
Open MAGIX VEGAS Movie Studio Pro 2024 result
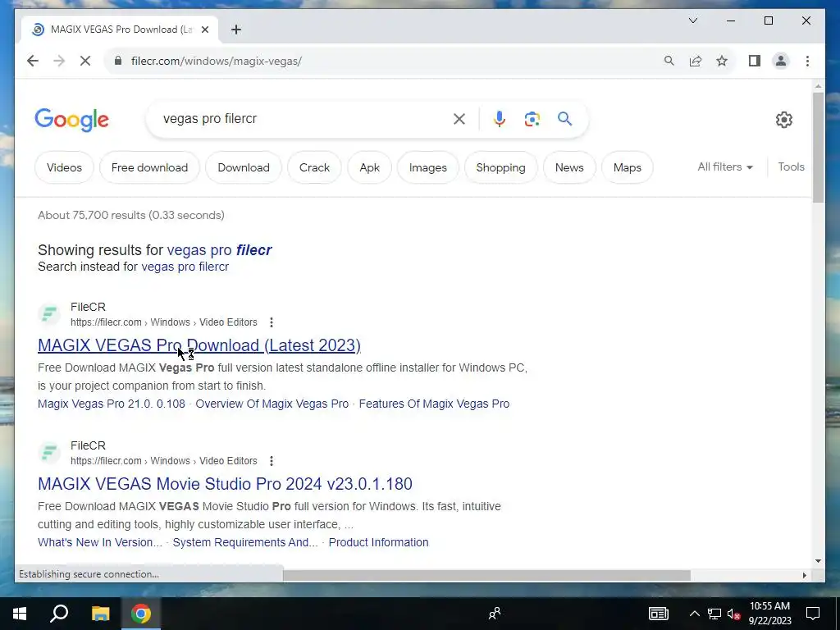point(225,484)
